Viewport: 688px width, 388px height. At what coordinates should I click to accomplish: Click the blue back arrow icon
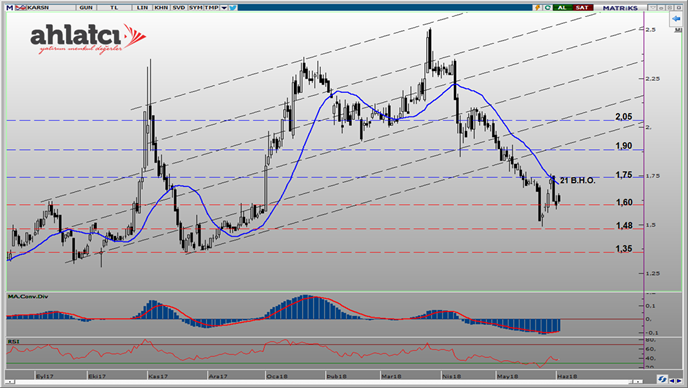click(676, 19)
